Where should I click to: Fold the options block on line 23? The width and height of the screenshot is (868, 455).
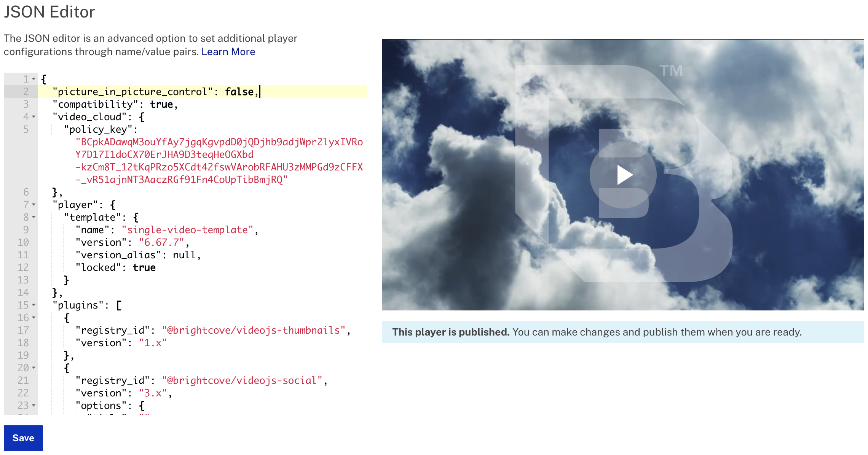pos(34,406)
